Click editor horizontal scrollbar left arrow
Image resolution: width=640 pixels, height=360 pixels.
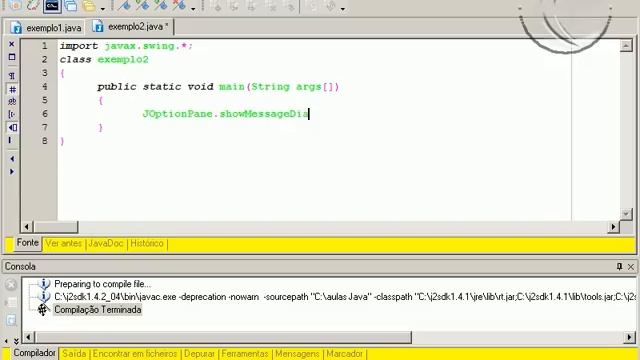27,227
